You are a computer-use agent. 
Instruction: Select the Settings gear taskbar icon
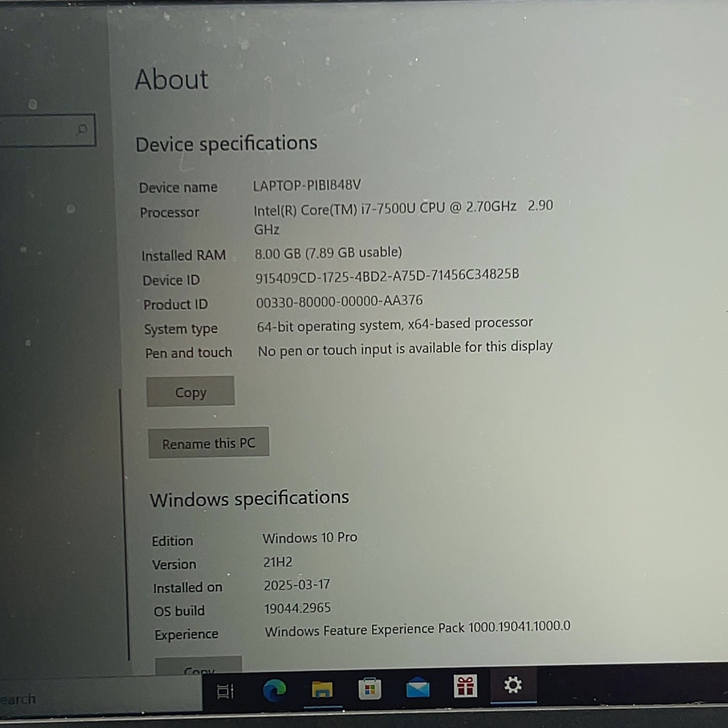pyautogui.click(x=513, y=685)
